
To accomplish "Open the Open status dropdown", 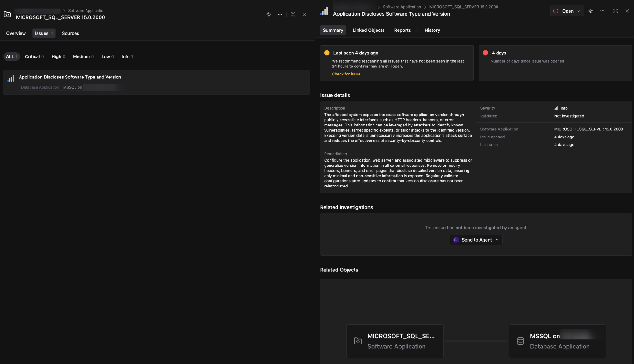I will pos(567,11).
